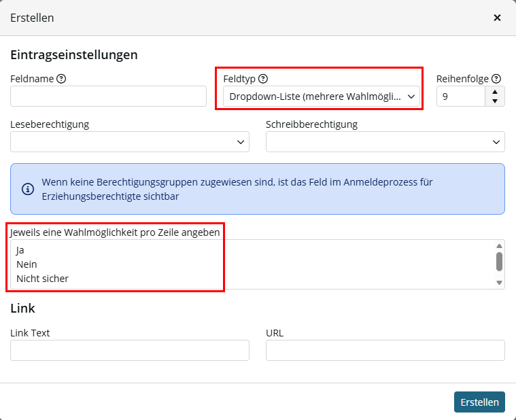Open the Schreibberechtigung dropdown
Screen dimensions: 516x420
point(385,142)
